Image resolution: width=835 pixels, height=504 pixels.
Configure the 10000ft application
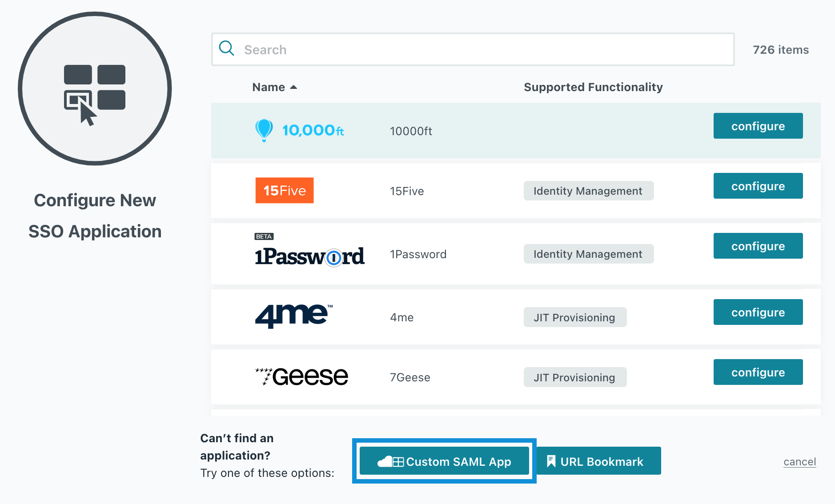coord(758,126)
